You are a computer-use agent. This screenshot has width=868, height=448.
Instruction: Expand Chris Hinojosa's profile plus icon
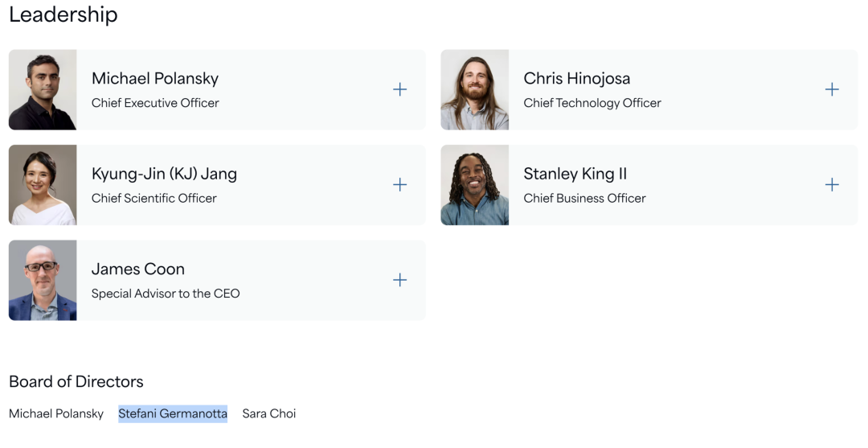(x=832, y=90)
